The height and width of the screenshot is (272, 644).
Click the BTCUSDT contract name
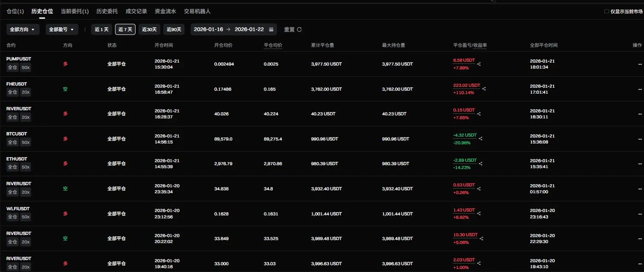pos(17,134)
